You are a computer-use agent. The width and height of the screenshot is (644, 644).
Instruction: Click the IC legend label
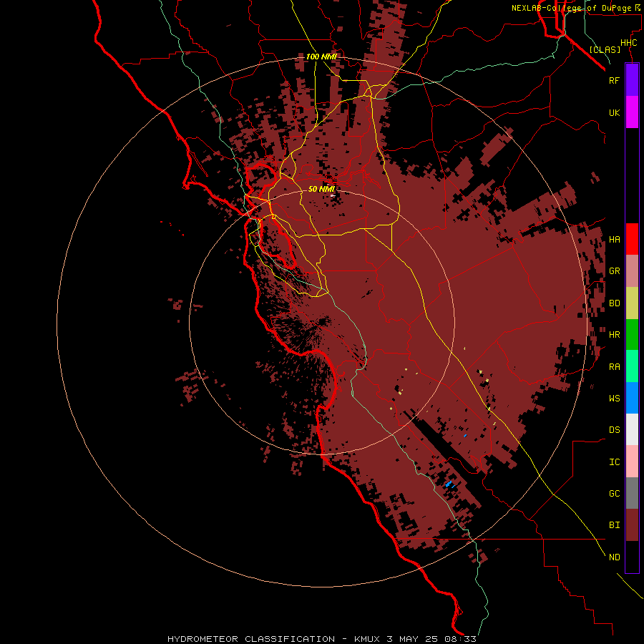(614, 462)
